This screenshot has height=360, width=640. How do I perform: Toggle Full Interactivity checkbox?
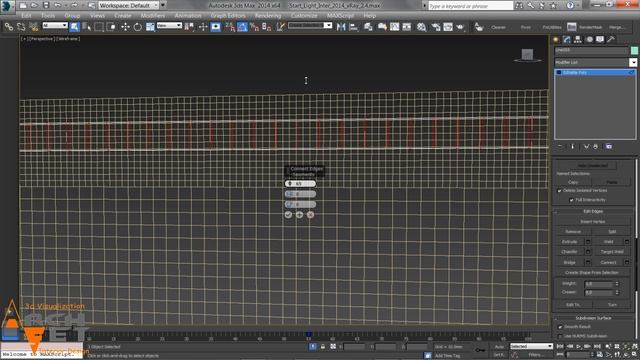coord(571,200)
